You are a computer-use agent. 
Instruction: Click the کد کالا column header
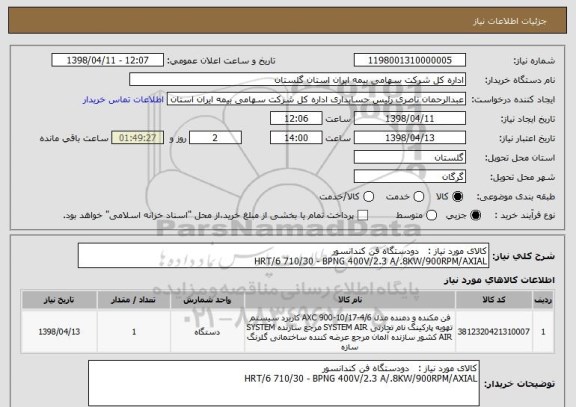494,300
